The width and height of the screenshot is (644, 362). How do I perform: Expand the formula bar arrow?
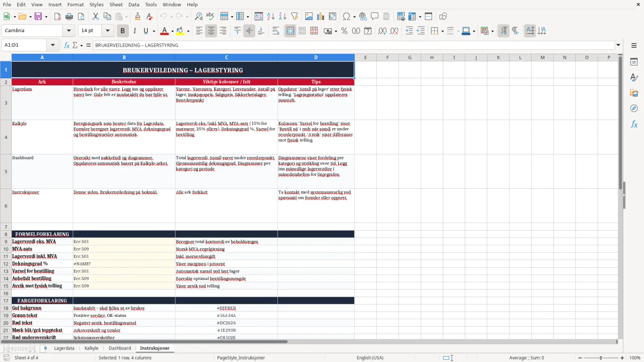pos(618,45)
